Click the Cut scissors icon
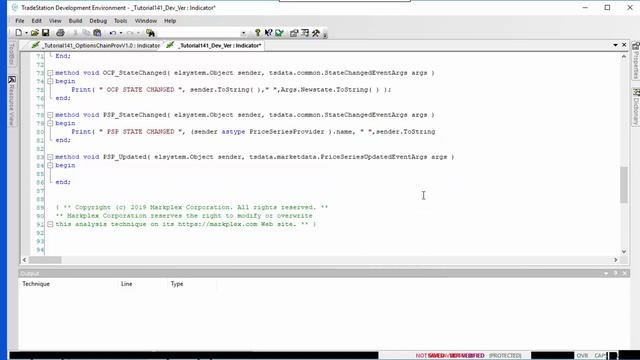Screen dimensions: 640x360 tap(75, 33)
